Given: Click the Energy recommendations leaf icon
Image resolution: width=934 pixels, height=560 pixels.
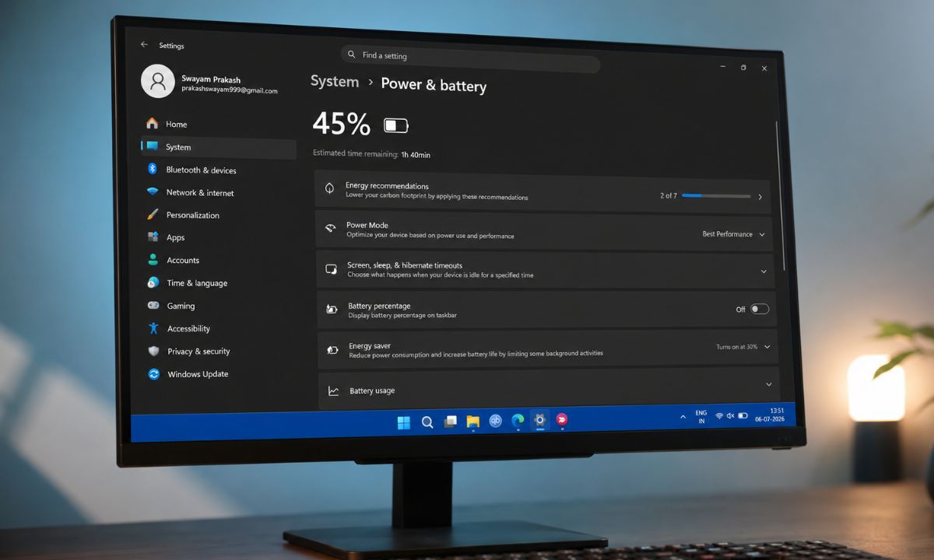Looking at the screenshot, I should tap(329, 188).
